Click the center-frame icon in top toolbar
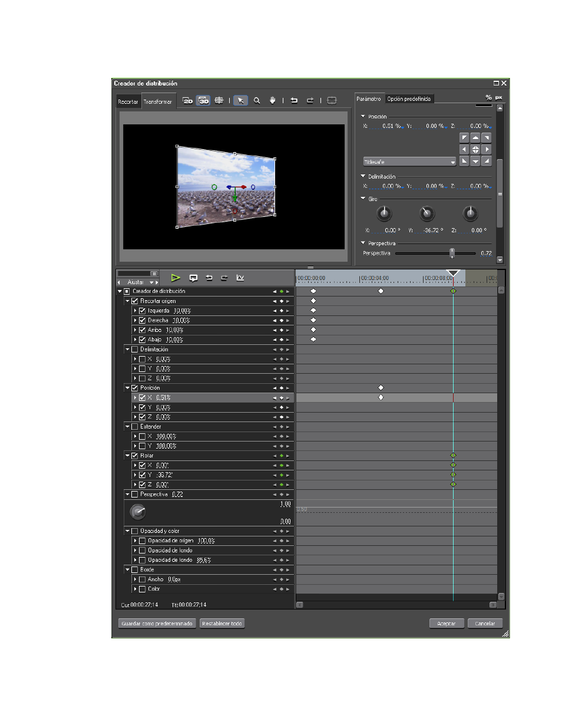The width and height of the screenshot is (562, 728). click(x=332, y=100)
